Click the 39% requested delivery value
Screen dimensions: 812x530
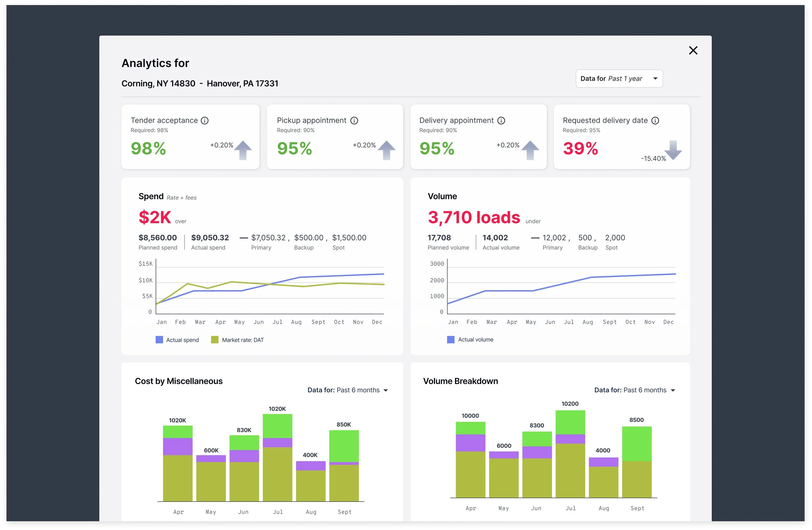tap(580, 149)
